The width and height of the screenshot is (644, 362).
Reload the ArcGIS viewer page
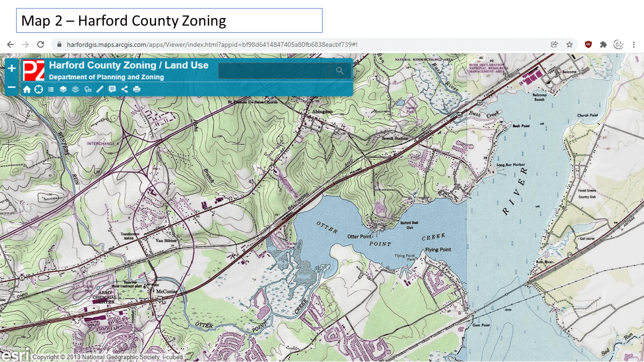click(41, 44)
